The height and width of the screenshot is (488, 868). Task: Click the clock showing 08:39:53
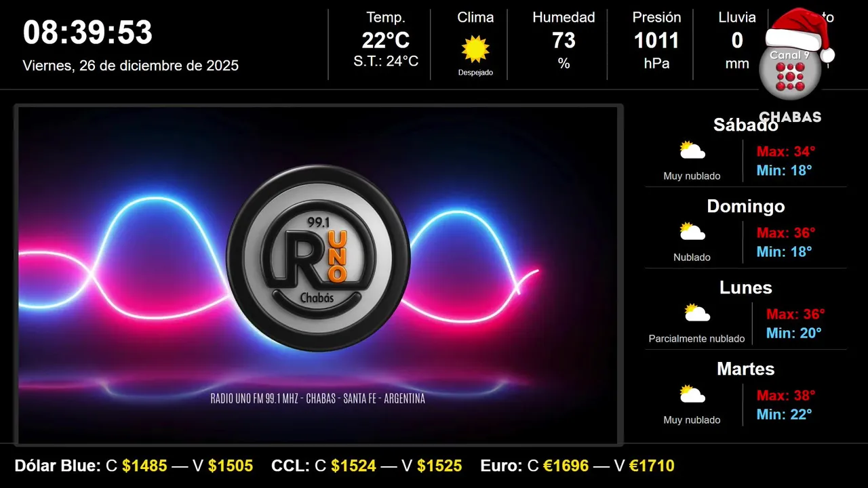coord(87,33)
